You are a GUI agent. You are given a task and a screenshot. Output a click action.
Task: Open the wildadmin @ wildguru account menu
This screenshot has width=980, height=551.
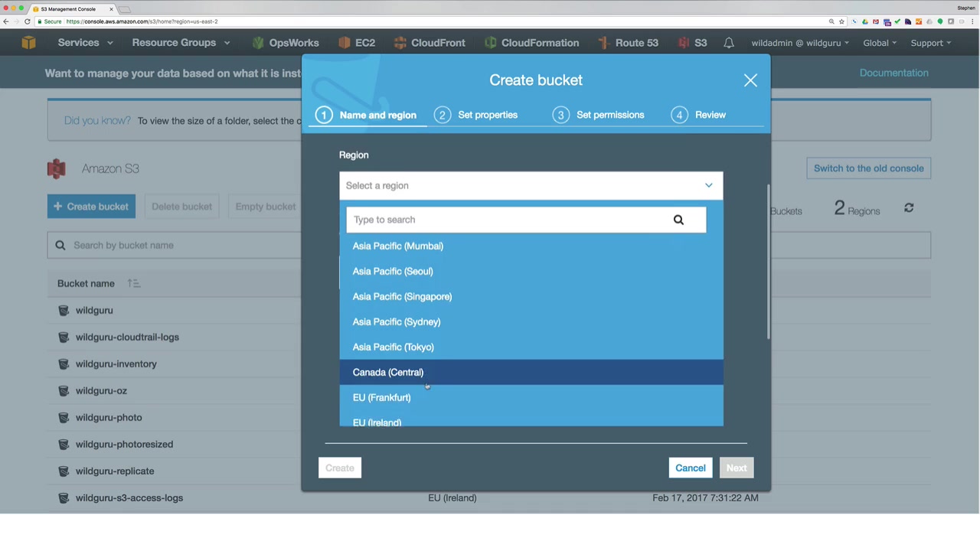click(799, 43)
